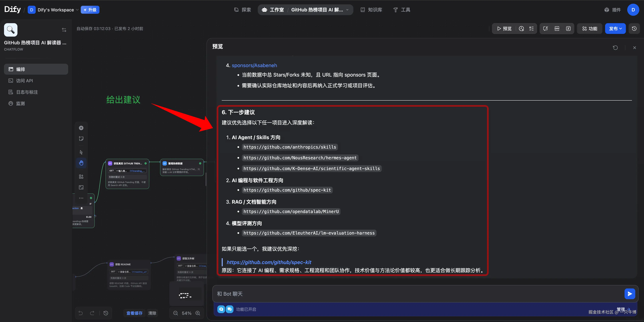Click the app settings sliders icon in sidebar
Image resolution: width=644 pixels, height=322 pixels.
pyautogui.click(x=64, y=30)
